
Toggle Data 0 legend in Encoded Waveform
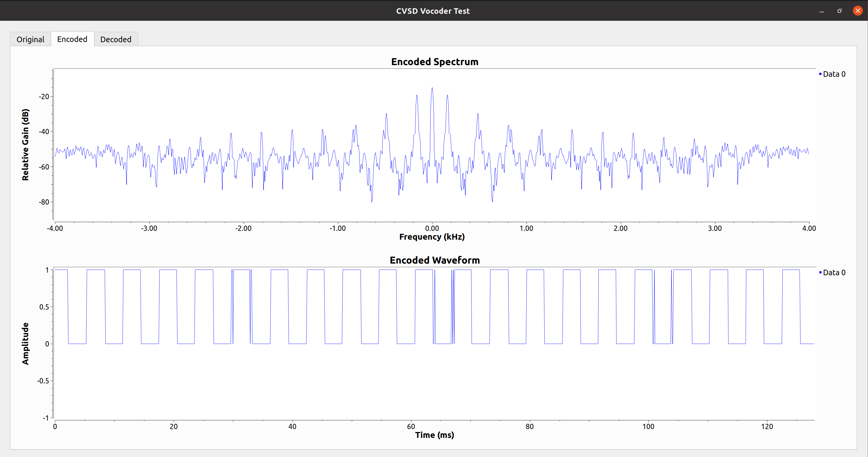coord(834,272)
